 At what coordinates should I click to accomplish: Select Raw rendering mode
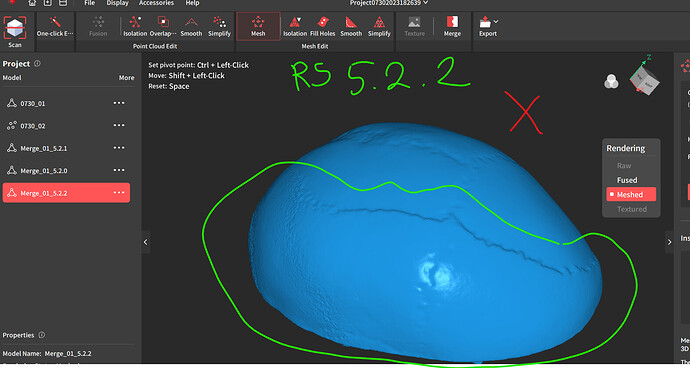(x=624, y=166)
